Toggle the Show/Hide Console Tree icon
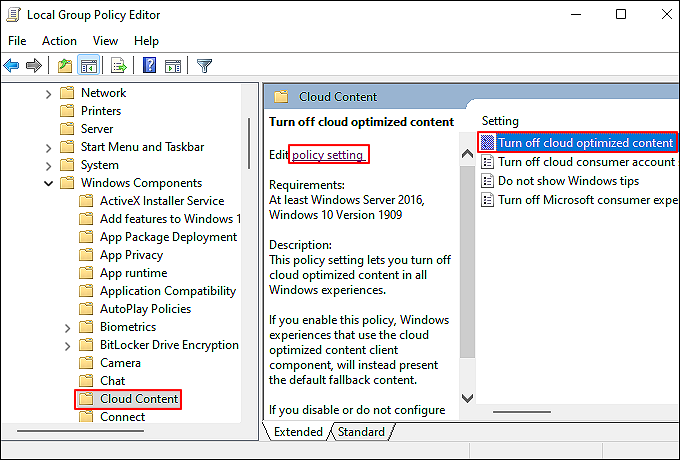This screenshot has width=680, height=460. (88, 66)
